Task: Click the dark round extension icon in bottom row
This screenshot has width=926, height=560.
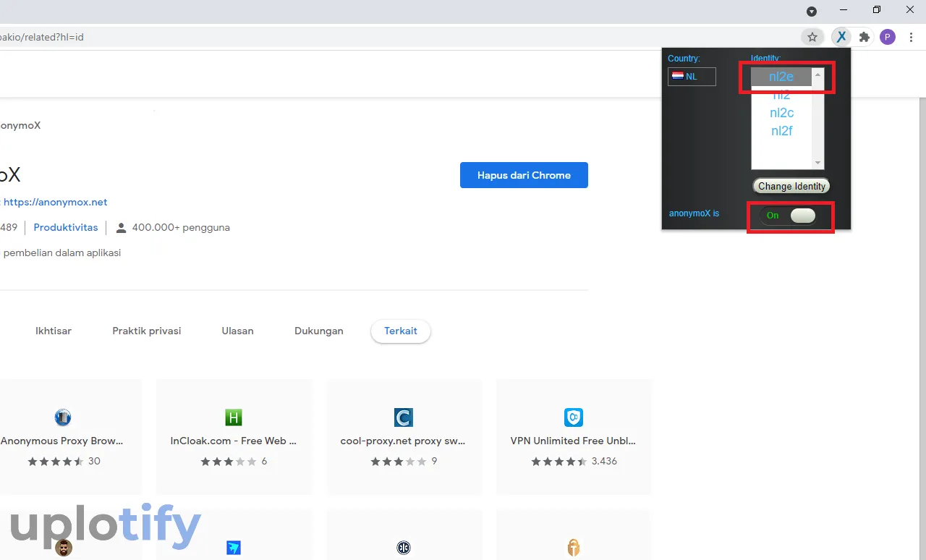Action: (403, 548)
